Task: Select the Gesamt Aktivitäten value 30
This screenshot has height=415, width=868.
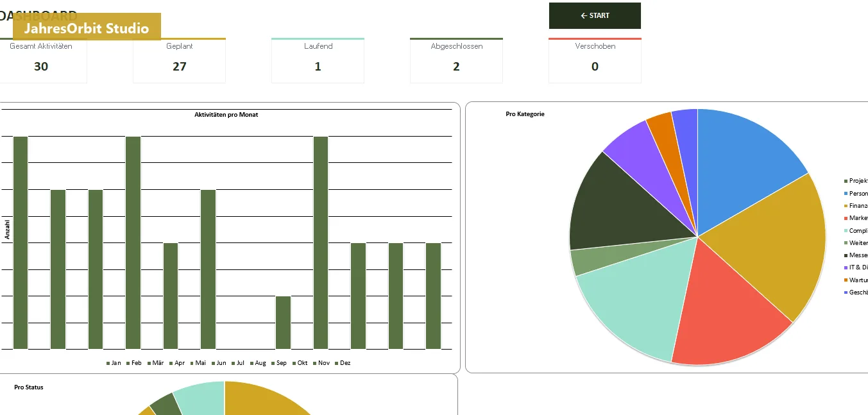Action: click(x=41, y=67)
